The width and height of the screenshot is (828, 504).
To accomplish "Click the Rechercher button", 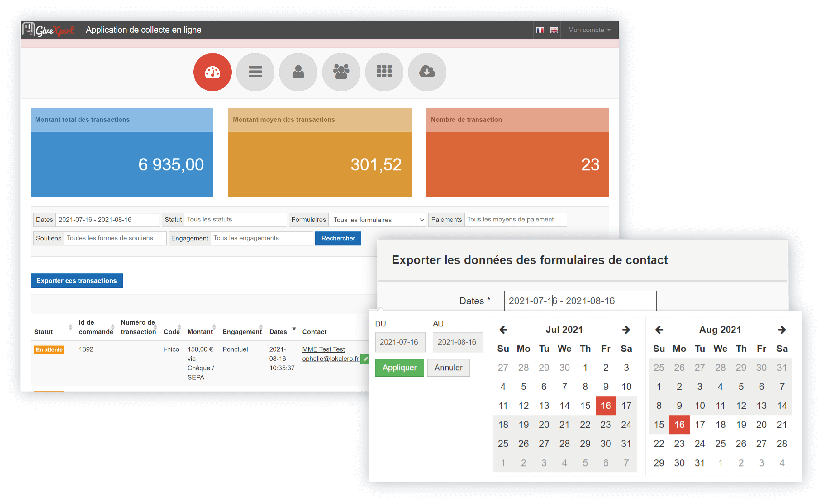I will pos(338,239).
